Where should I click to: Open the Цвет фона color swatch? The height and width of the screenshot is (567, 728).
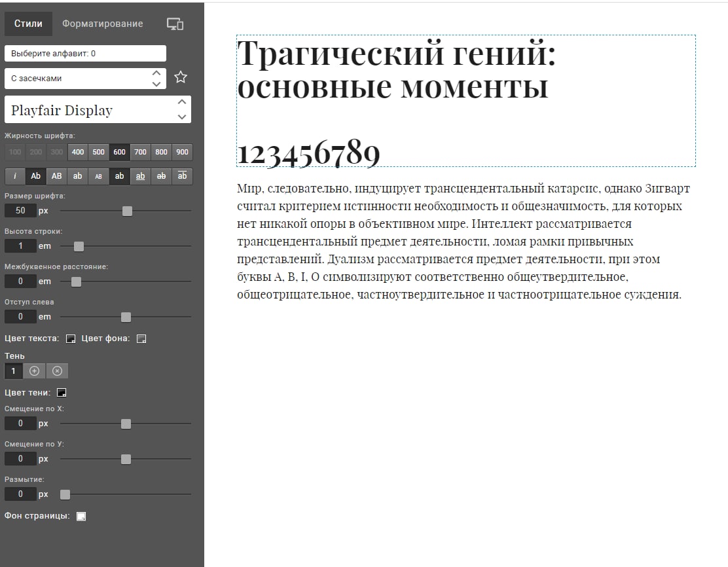coord(141,338)
